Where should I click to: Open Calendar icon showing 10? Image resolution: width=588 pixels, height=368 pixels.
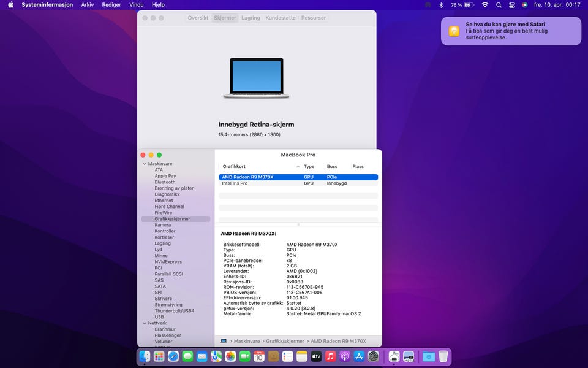[x=258, y=356]
